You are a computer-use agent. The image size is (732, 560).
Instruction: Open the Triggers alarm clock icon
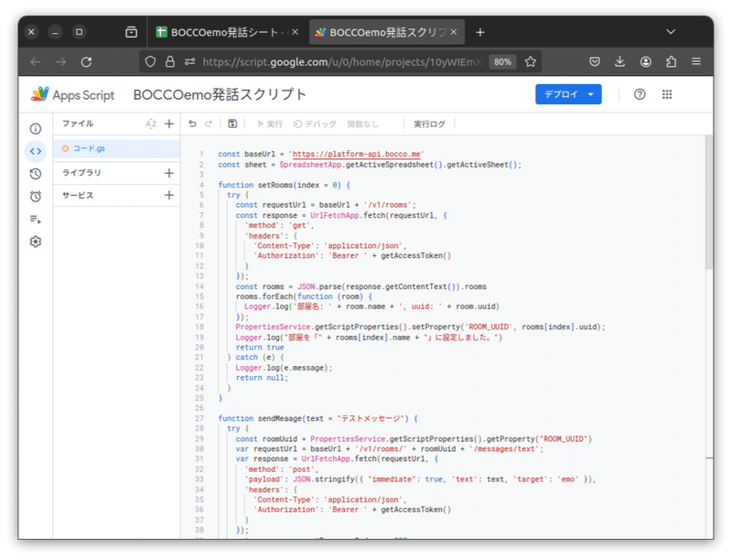point(36,197)
